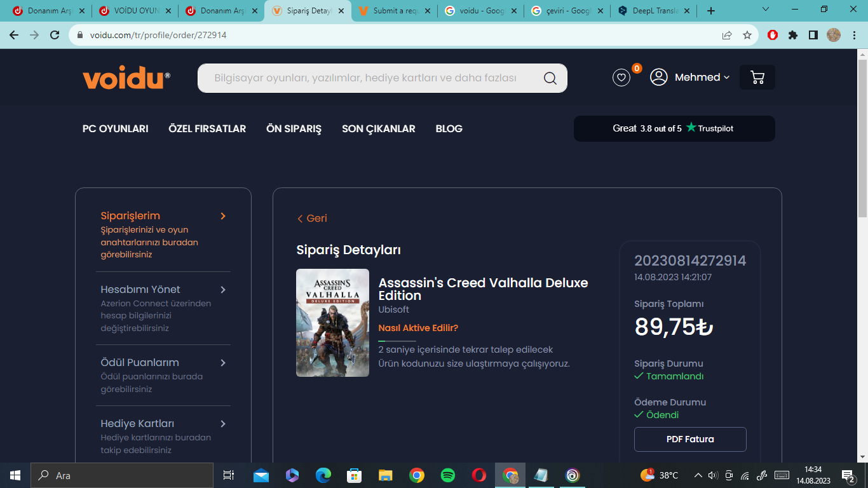Expand Hesabımı Yönet chevron
This screenshot has height=488, width=868.
pyautogui.click(x=223, y=290)
